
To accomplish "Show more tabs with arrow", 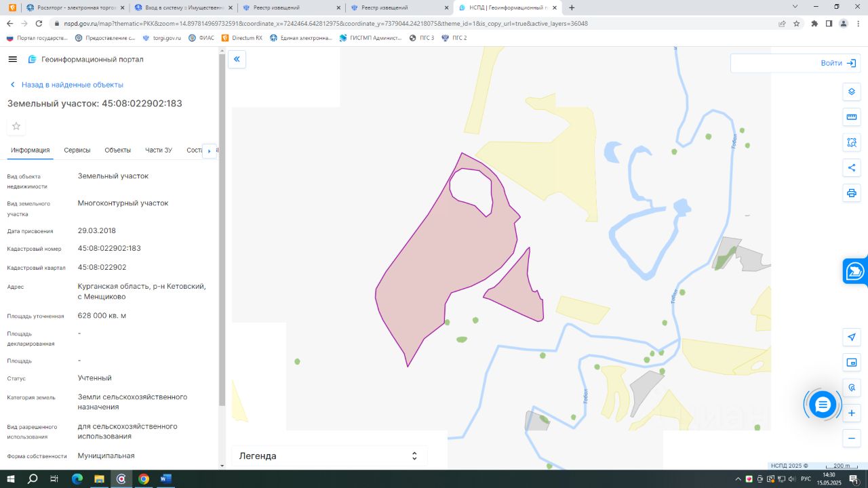I will [x=209, y=150].
